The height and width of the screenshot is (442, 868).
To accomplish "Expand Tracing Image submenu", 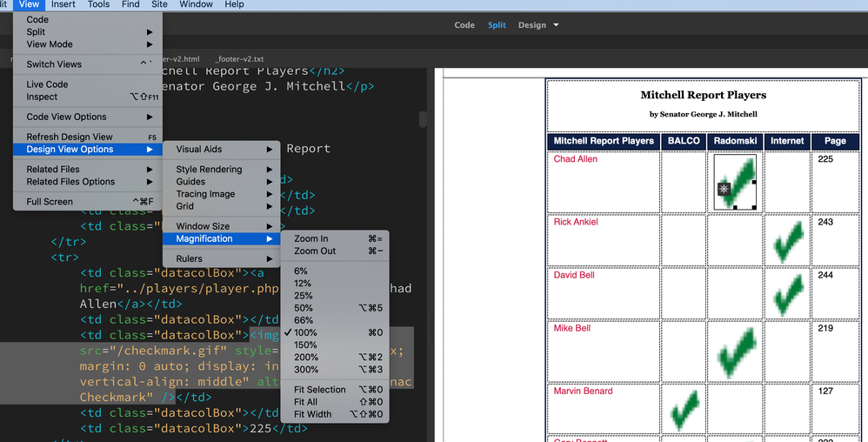I will pos(222,194).
